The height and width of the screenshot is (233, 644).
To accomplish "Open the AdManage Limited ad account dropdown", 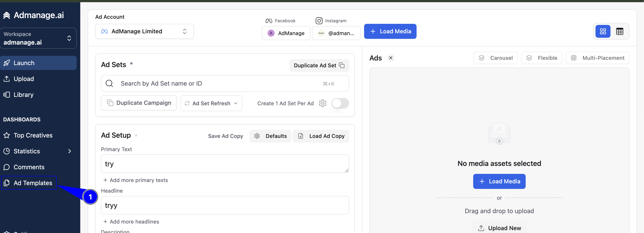I will [144, 31].
